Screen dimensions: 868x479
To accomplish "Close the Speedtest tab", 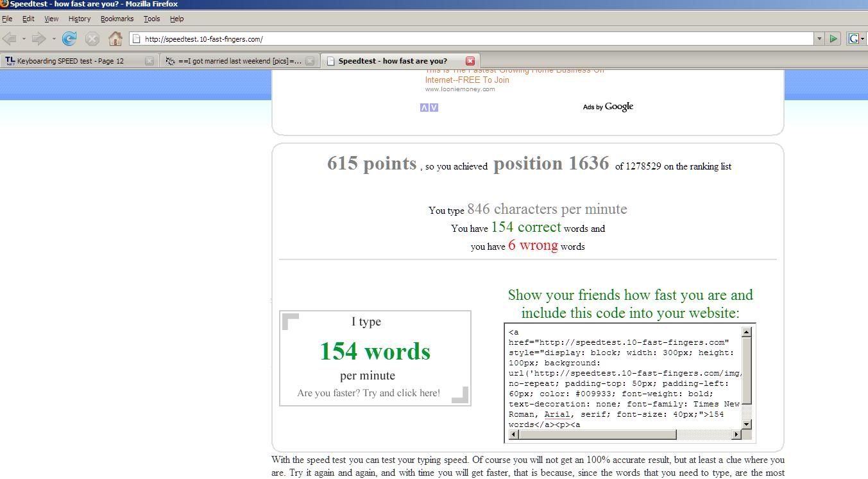I will click(470, 61).
